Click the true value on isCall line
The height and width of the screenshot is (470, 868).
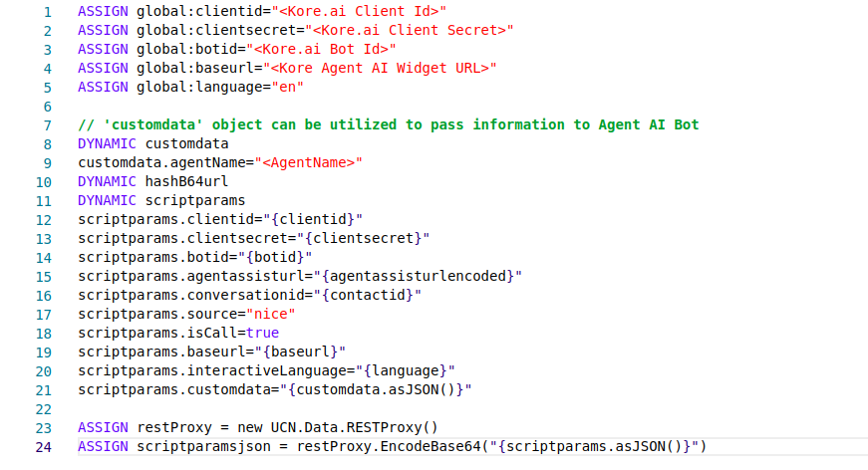262,333
